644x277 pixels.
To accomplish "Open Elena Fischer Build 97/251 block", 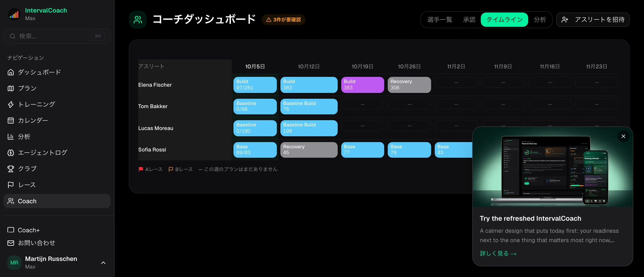I will tap(255, 85).
